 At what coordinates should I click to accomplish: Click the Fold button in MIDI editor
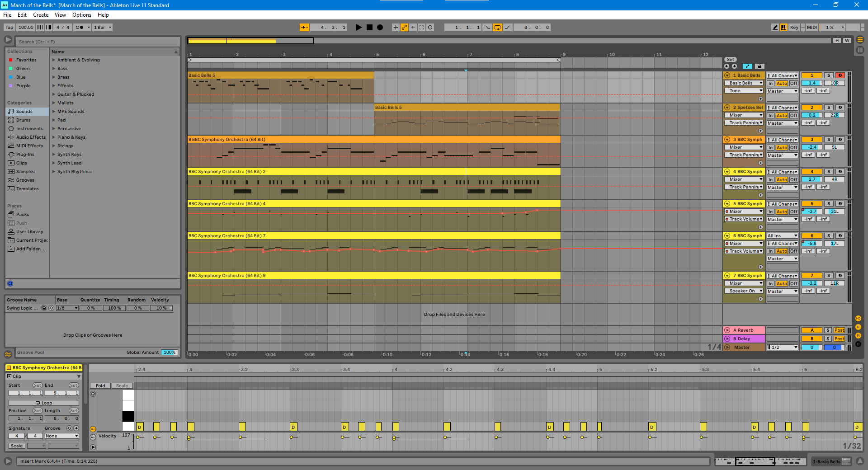click(x=100, y=386)
